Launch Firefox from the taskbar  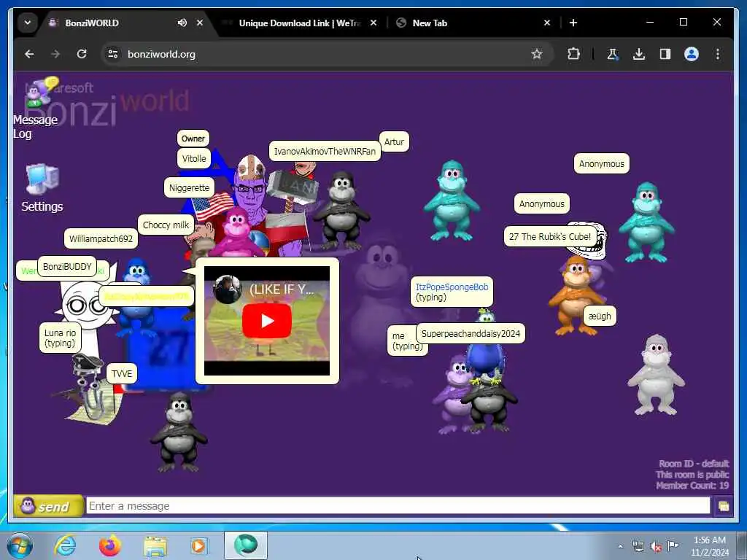pos(110,545)
